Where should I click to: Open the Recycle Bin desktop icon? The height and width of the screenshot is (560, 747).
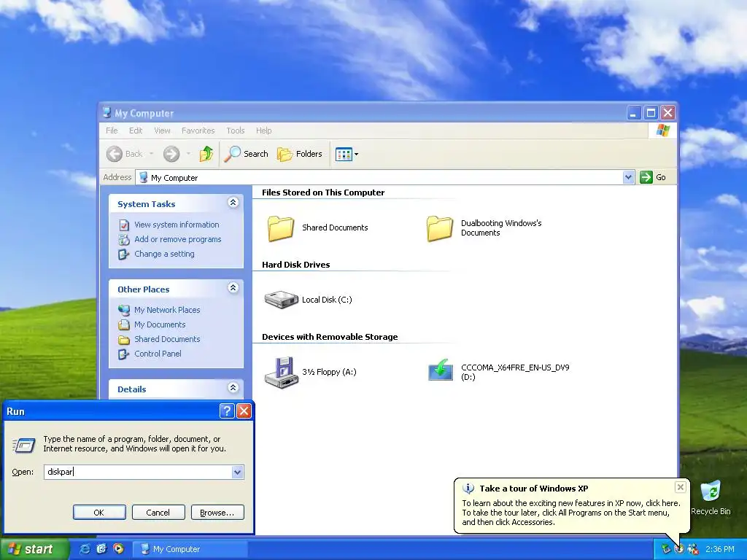(x=711, y=497)
